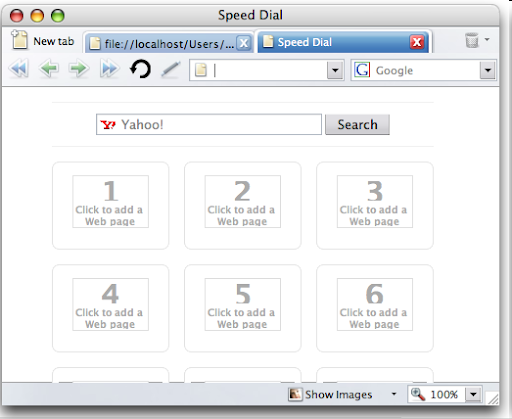Switch to the file://localhost/Users tab

point(163,43)
